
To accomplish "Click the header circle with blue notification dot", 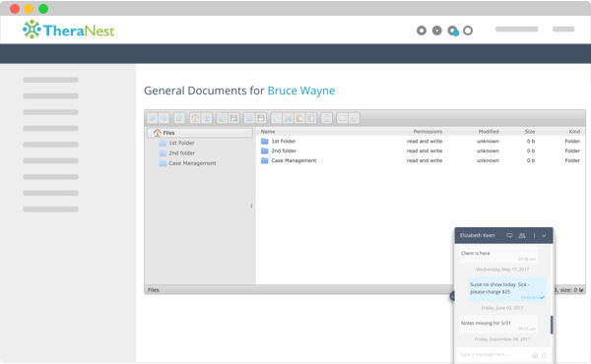I will (453, 30).
